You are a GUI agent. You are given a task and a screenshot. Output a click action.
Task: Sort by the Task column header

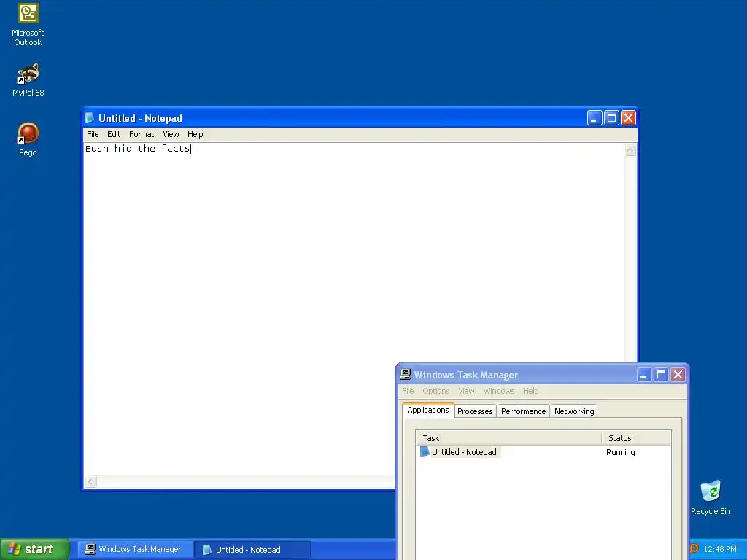[508, 438]
